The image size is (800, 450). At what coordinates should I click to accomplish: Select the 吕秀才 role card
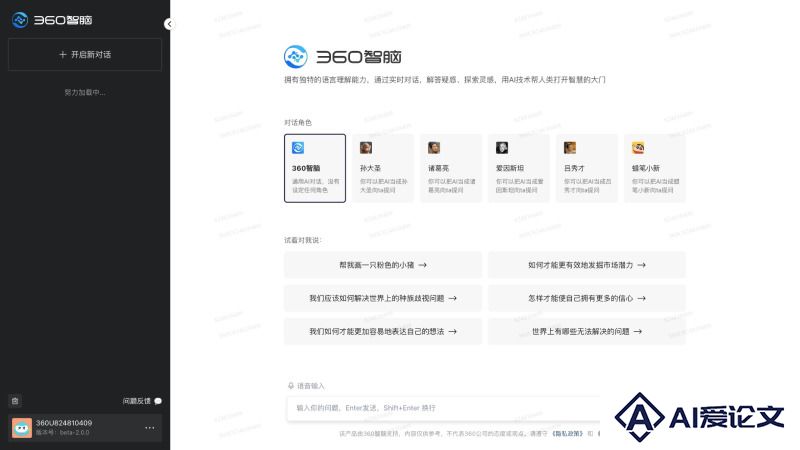click(587, 168)
